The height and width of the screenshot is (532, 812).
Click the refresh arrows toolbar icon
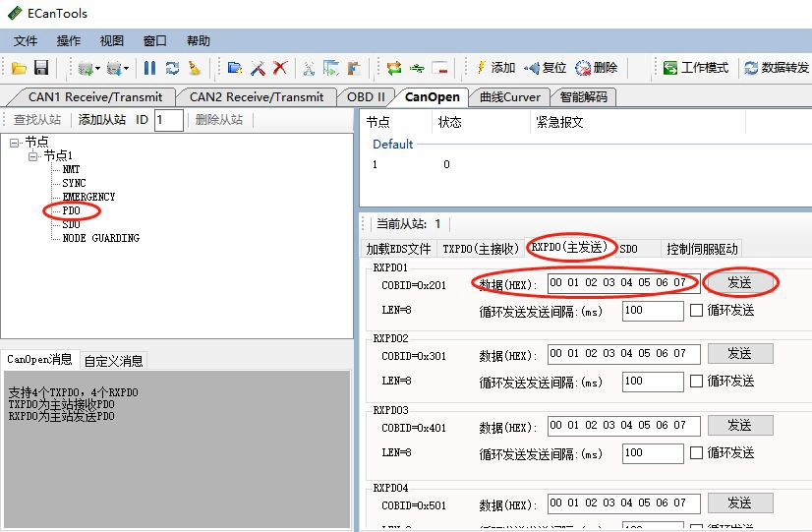tap(172, 68)
